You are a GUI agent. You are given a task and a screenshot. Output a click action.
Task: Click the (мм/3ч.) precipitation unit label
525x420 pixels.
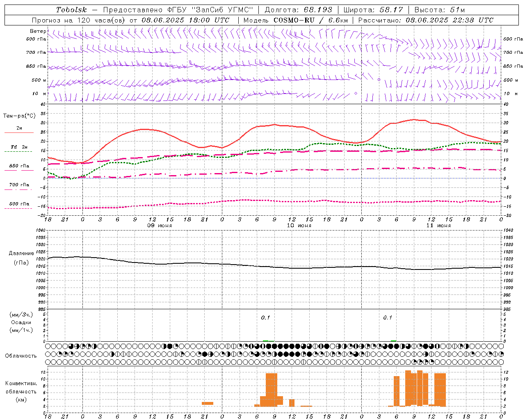[21, 315]
